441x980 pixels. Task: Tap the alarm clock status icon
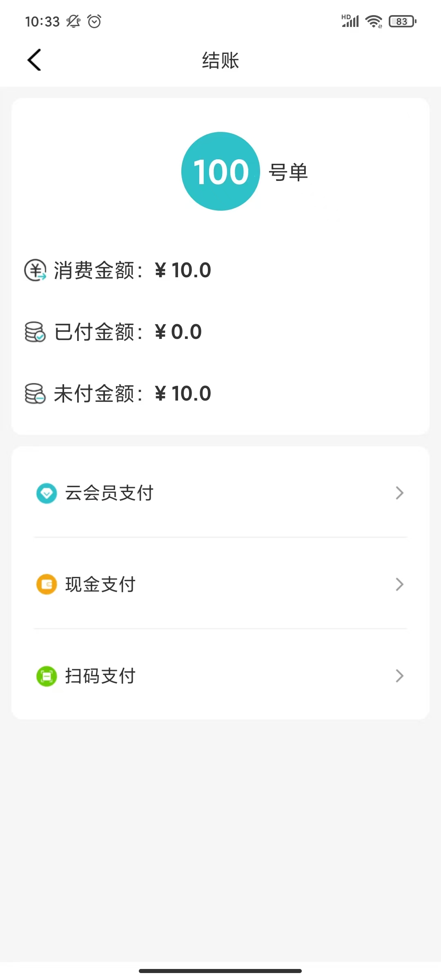(94, 21)
